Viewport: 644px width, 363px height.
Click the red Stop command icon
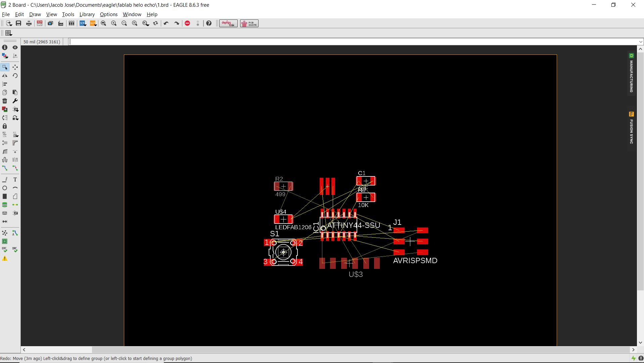187,23
